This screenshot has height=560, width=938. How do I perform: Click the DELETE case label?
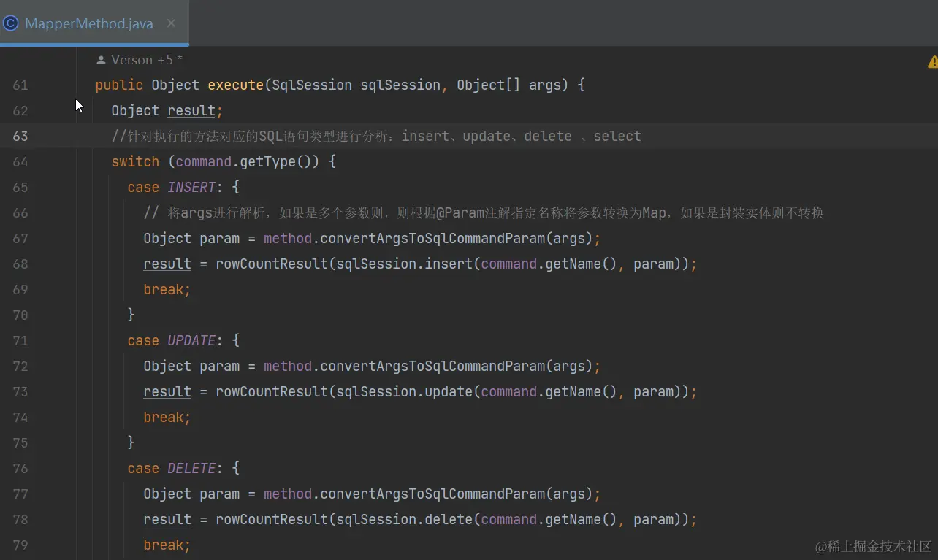point(191,469)
